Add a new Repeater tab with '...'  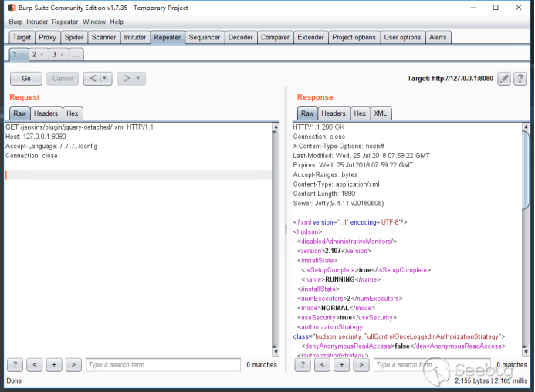pos(76,55)
